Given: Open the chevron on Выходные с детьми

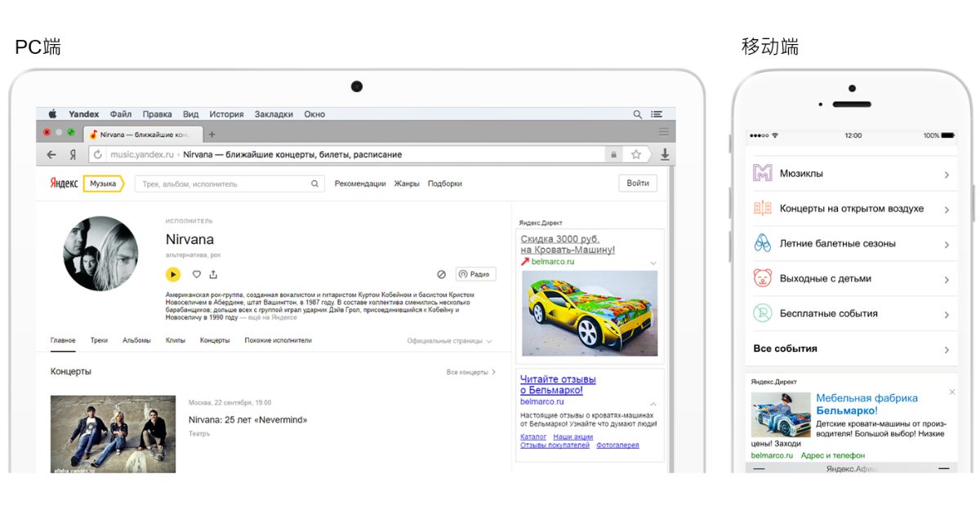Looking at the screenshot, I should [947, 280].
